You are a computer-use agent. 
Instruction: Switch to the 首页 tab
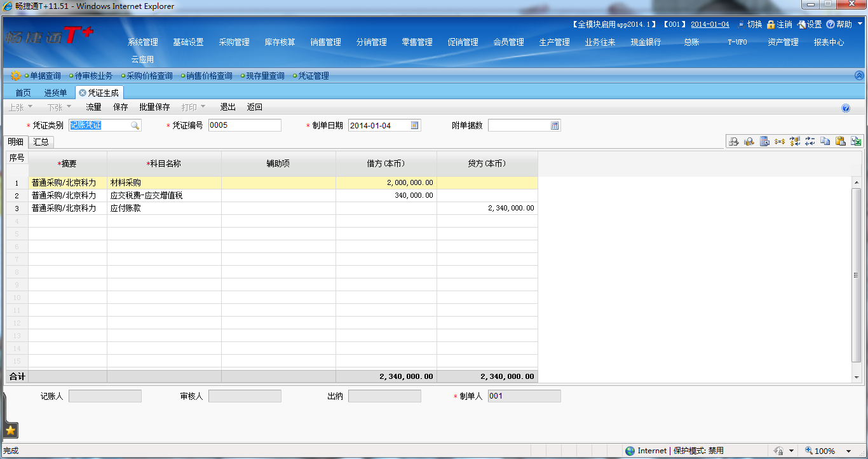tap(23, 93)
